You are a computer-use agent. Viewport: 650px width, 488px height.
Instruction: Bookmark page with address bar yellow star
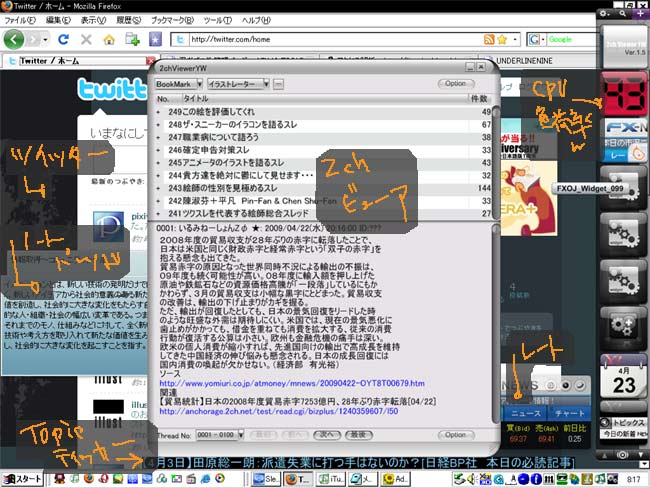click(x=502, y=39)
